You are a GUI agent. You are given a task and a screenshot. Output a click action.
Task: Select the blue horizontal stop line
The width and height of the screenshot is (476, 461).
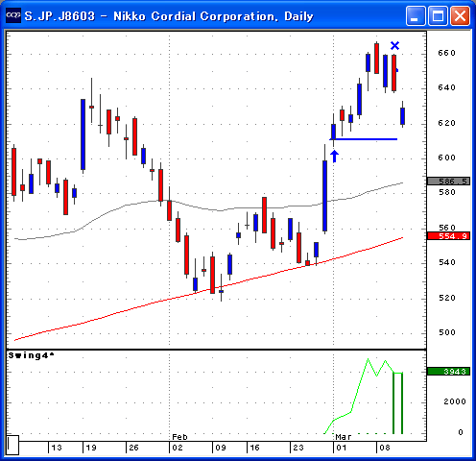(364, 139)
